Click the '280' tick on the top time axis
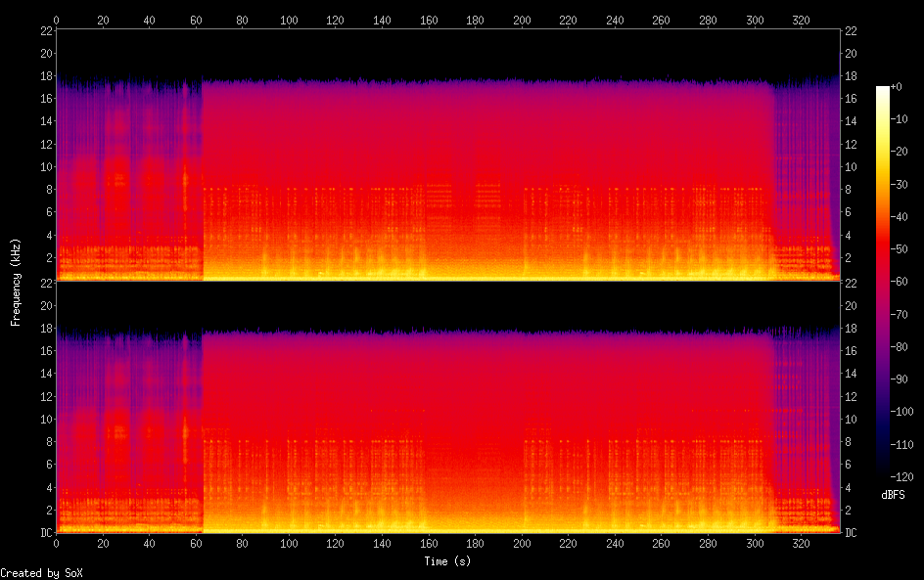This screenshot has height=580, width=924. 708,20
